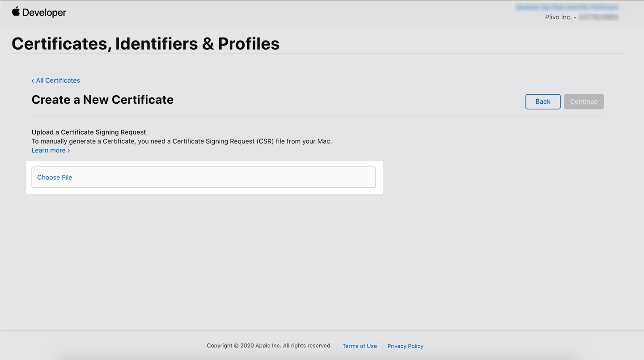The height and width of the screenshot is (360, 644).
Task: Open the Learn more link
Action: tap(48, 150)
